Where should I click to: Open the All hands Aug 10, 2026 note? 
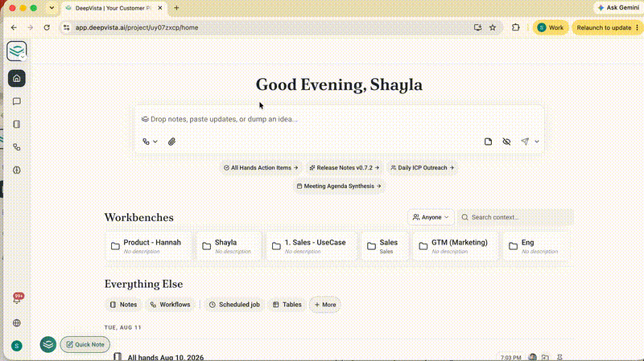[x=166, y=357]
